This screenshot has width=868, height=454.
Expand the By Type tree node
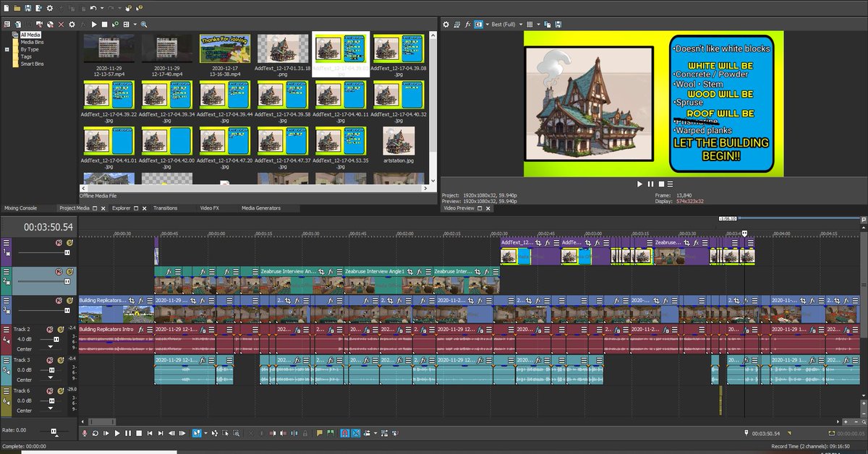(7, 49)
